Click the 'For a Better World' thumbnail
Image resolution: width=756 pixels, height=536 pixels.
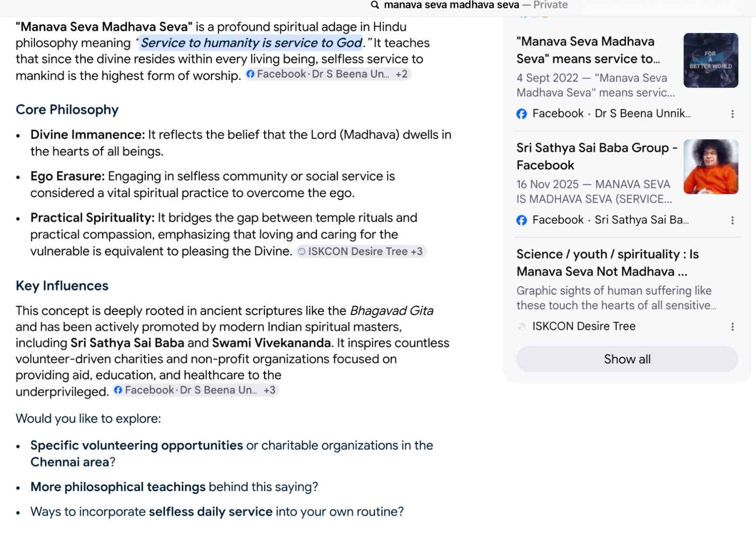pos(711,61)
